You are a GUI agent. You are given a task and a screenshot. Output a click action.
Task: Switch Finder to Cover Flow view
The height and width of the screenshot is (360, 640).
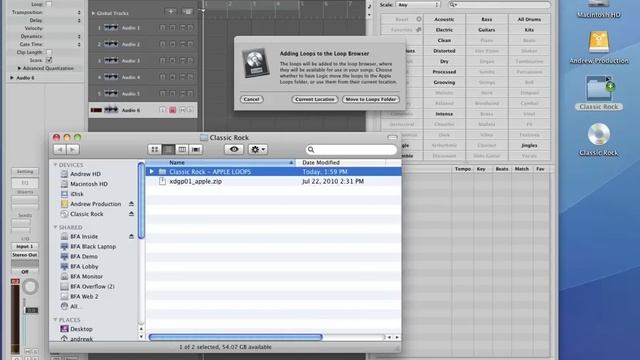point(196,149)
